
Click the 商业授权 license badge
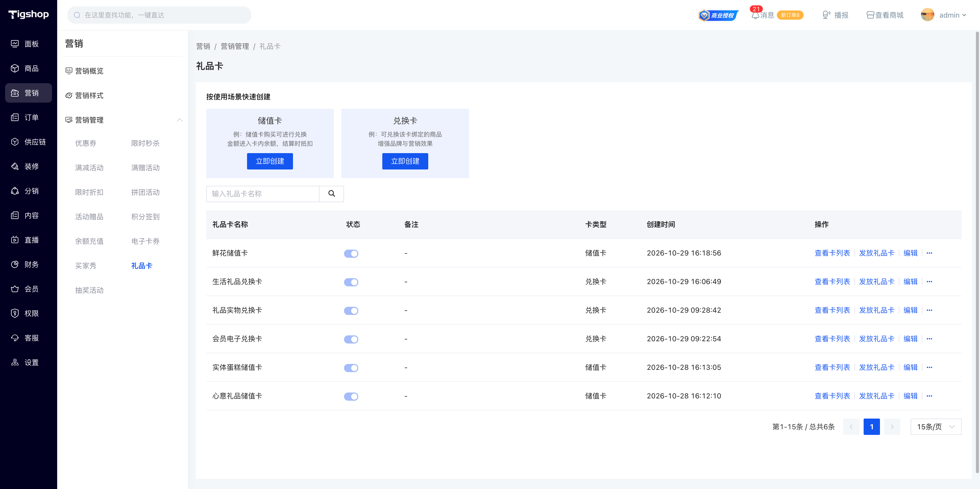718,15
